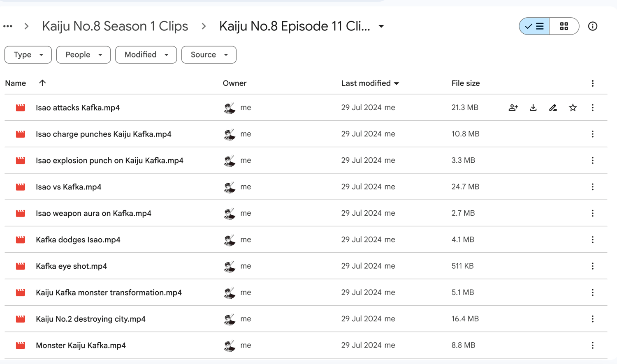Open more actions for Monster Kaiju Kafka.mp4

click(x=593, y=346)
